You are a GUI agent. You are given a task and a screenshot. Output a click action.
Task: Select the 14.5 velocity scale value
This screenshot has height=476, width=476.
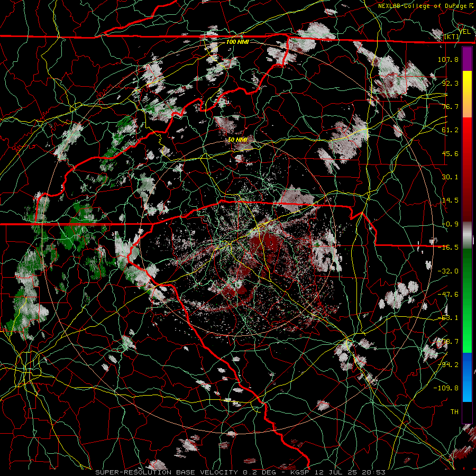point(450,200)
